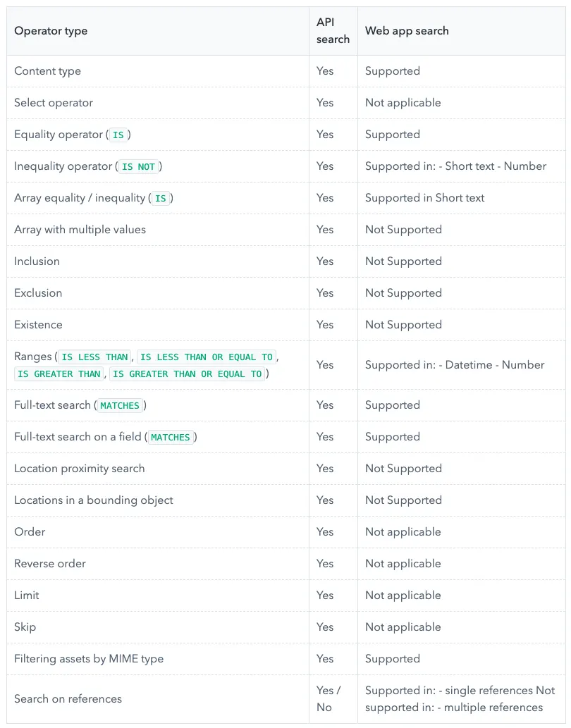The image size is (571, 728).
Task: Click the "API search" column header
Action: (x=333, y=31)
